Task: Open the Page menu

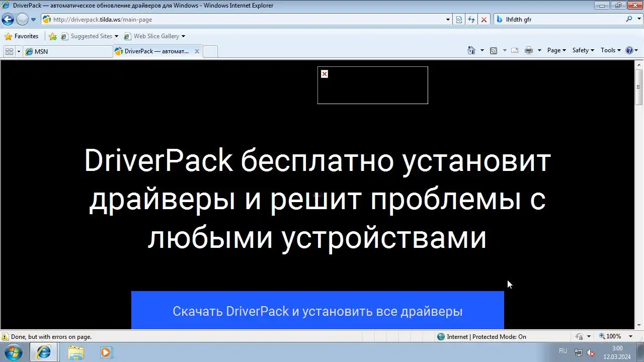Action: pos(556,50)
